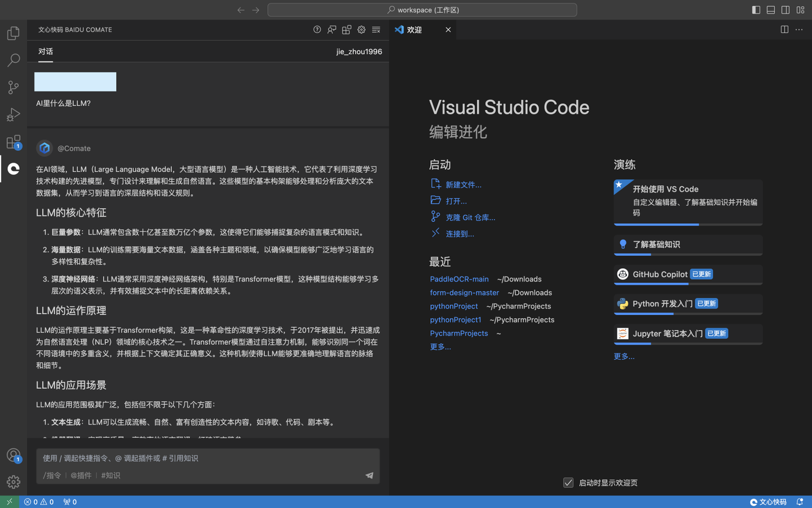Click 连接到... link
812x508 pixels.
[460, 234]
